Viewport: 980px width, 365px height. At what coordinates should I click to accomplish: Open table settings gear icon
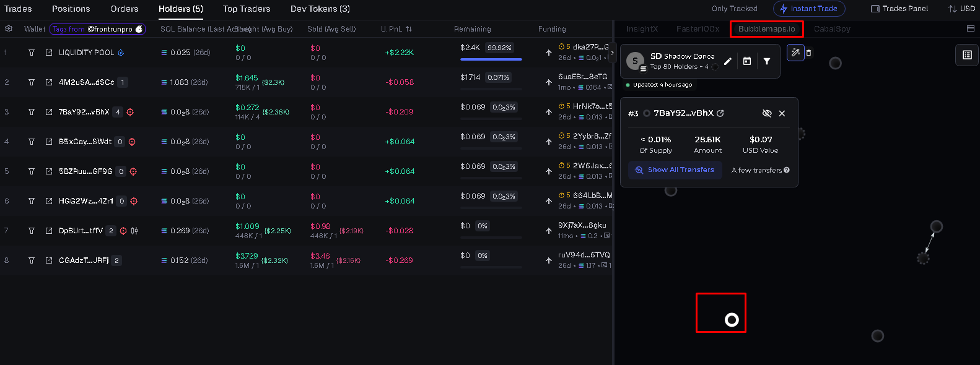pos(9,28)
